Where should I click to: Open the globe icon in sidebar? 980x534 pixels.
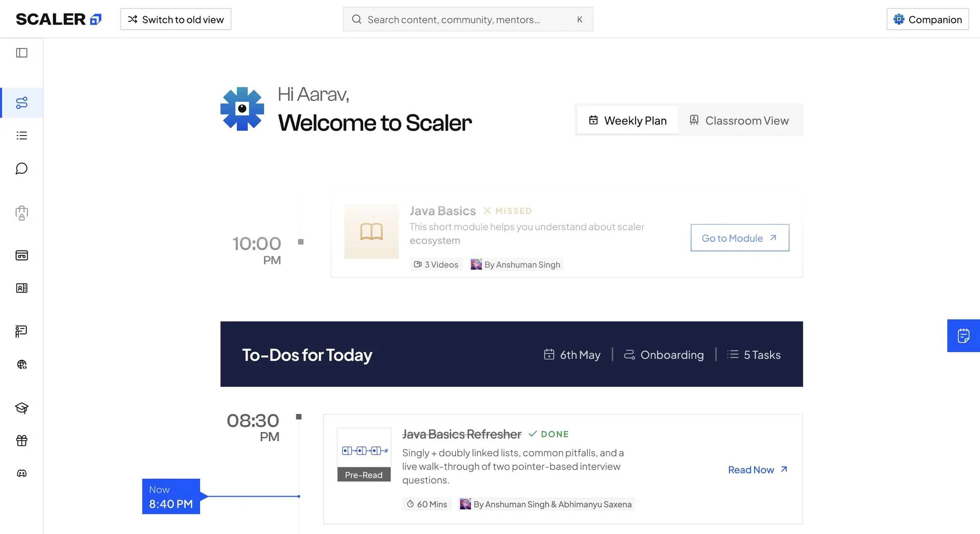click(x=22, y=364)
